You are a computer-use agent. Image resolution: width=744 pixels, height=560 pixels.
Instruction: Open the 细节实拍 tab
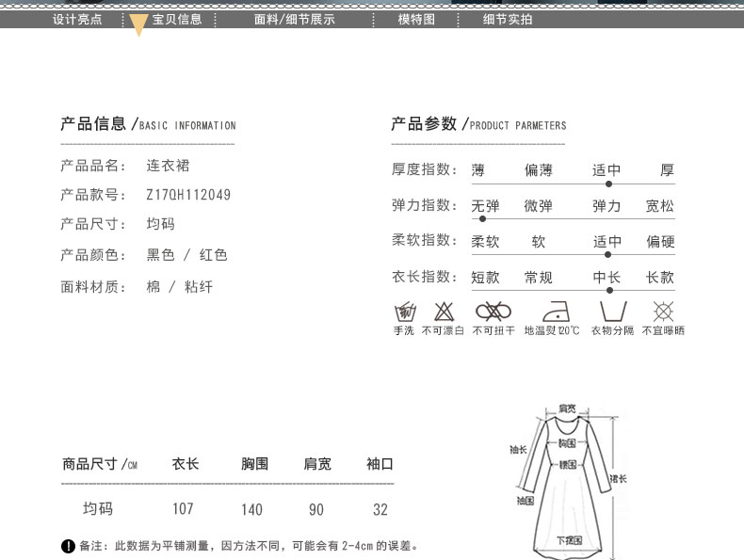click(x=508, y=19)
